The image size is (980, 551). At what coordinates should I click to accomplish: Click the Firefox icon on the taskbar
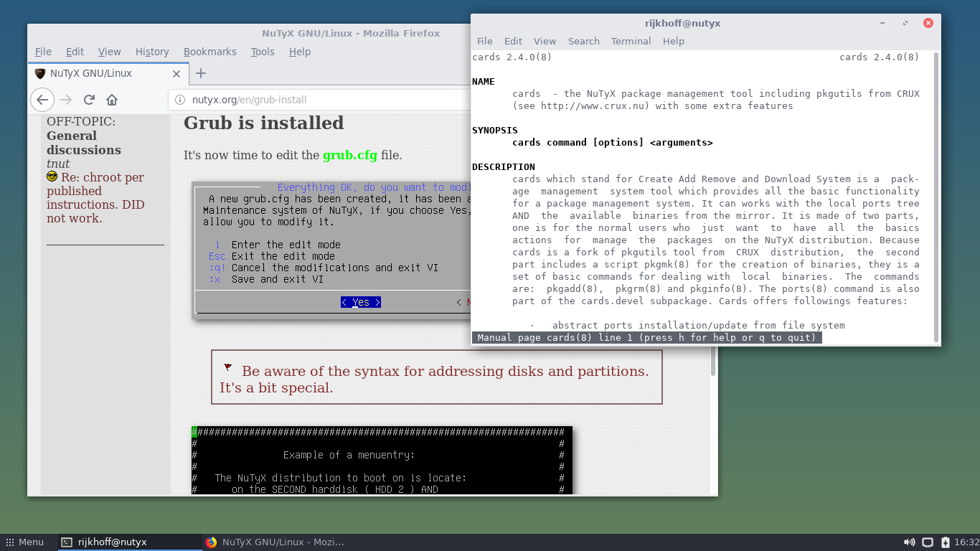(211, 542)
